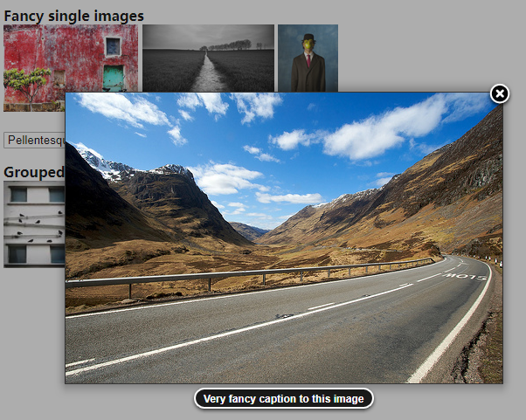Click the 'Grouped' heading text

pos(33,172)
